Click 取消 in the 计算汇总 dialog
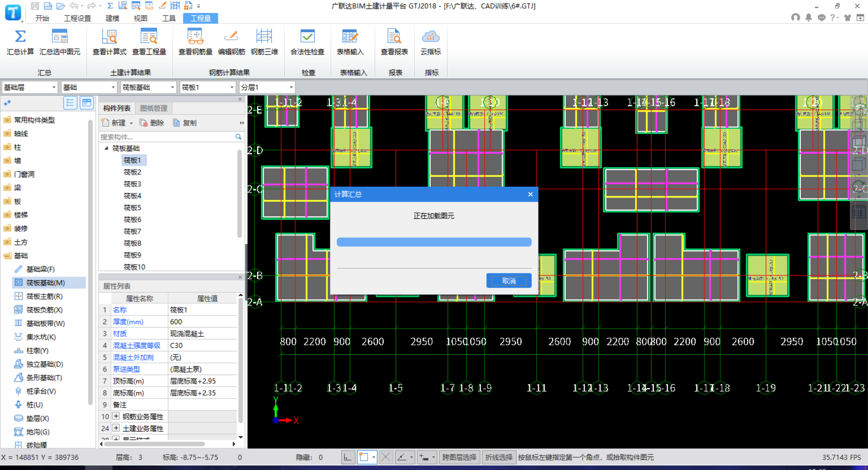Image resolution: width=868 pixels, height=470 pixels. point(509,281)
